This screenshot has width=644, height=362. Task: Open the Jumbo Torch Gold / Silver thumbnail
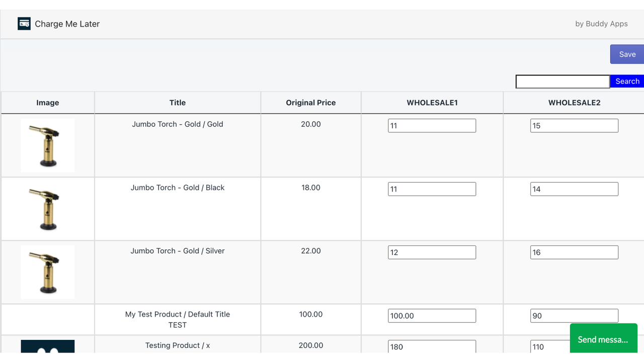point(48,273)
